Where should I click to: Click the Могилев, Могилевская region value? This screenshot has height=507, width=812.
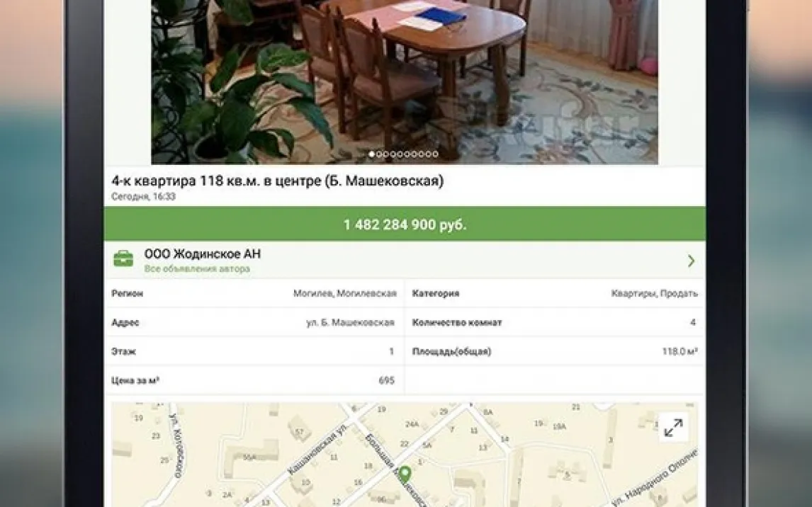click(345, 293)
